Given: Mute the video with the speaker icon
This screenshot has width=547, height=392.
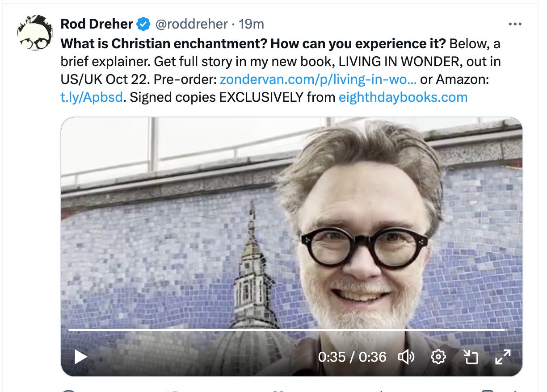Looking at the screenshot, I should coord(406,357).
